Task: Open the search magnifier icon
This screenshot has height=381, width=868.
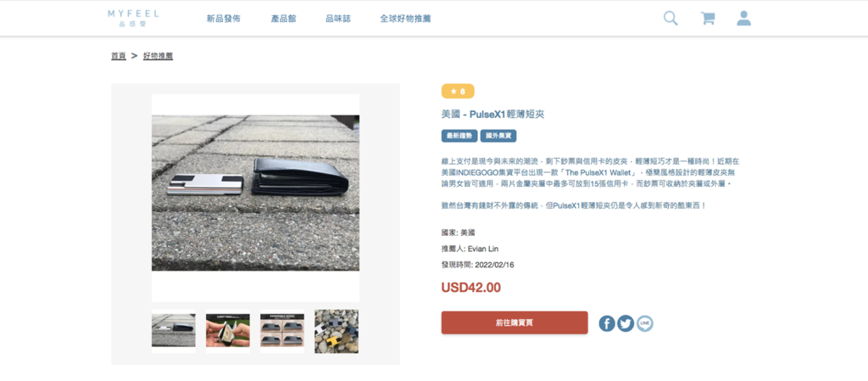Action: (x=670, y=19)
